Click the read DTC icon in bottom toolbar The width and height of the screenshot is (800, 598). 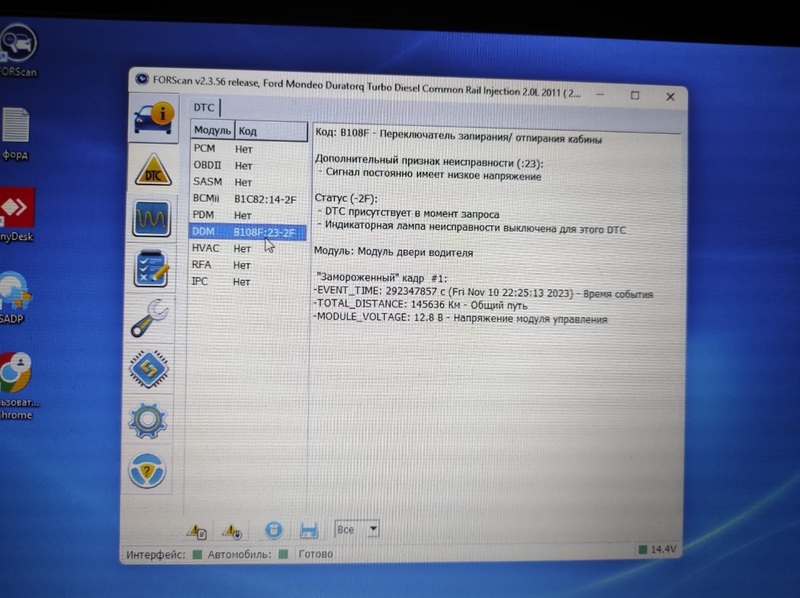click(x=196, y=531)
